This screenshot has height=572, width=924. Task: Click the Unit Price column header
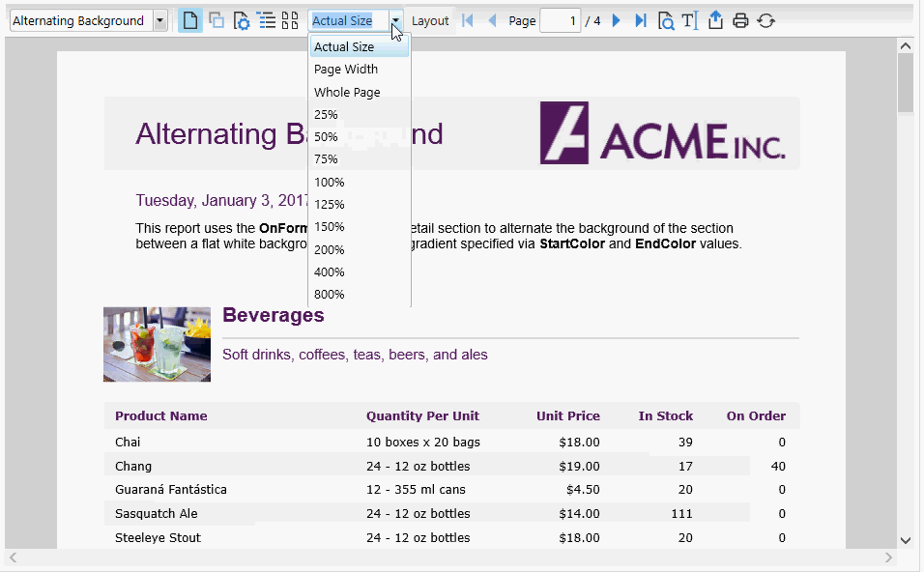568,415
